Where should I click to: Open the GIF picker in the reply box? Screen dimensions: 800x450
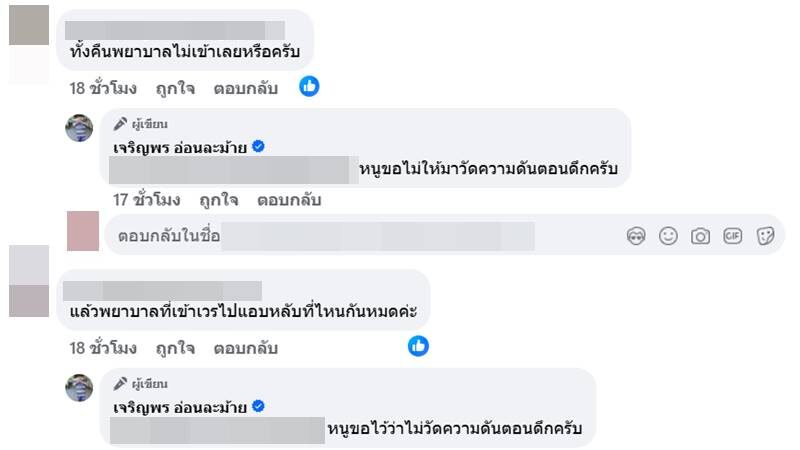coord(733,236)
